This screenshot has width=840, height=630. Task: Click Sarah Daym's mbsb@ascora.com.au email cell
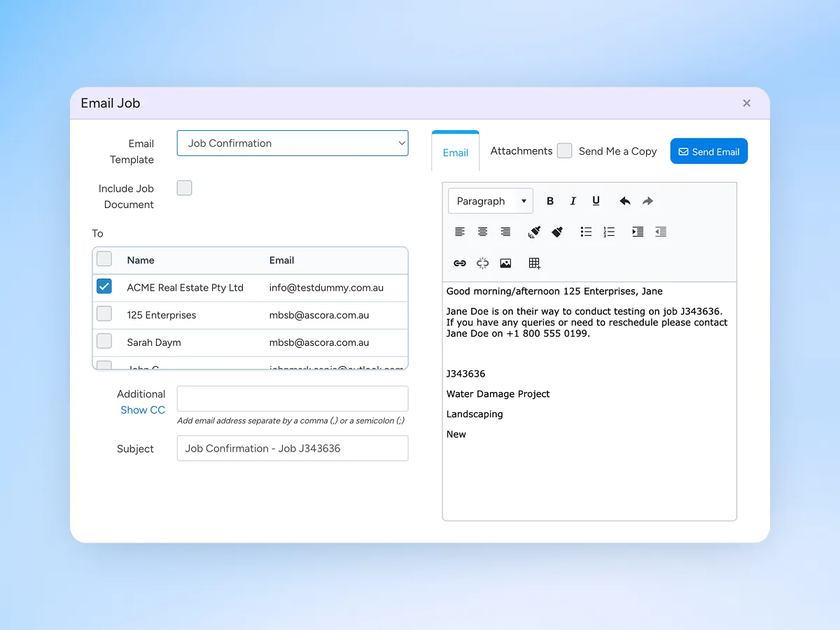[319, 342]
